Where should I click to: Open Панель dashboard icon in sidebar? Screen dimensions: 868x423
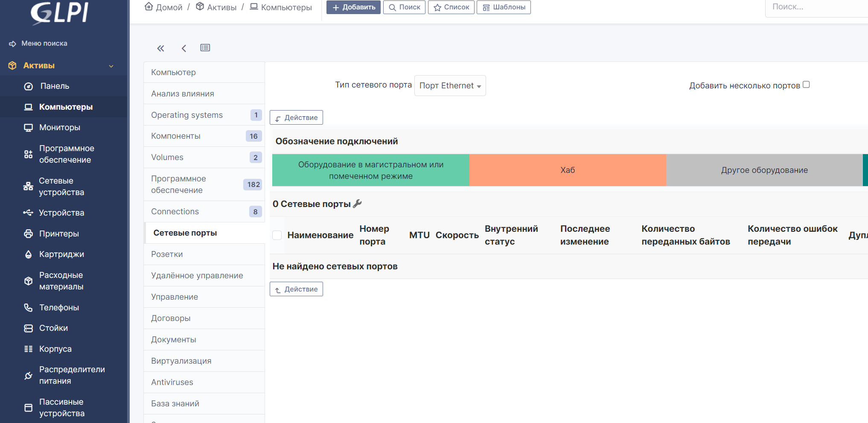(28, 86)
